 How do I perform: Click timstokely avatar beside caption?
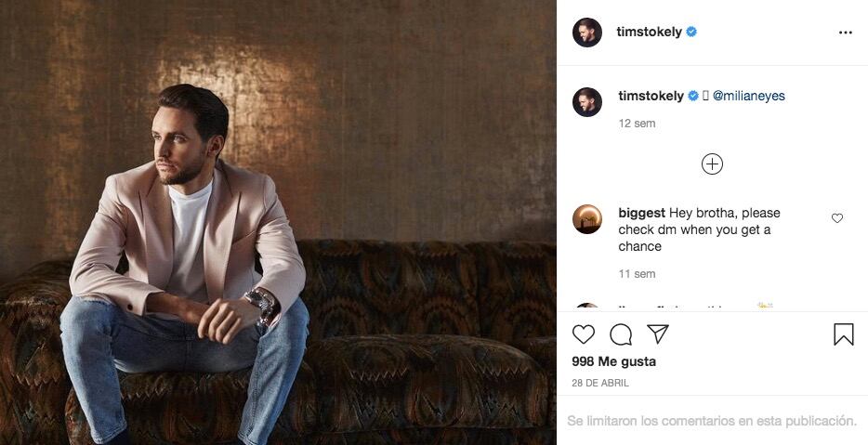(x=587, y=102)
